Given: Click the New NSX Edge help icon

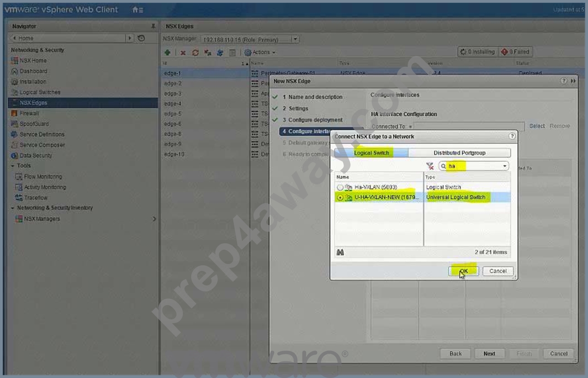Looking at the screenshot, I should point(564,81).
